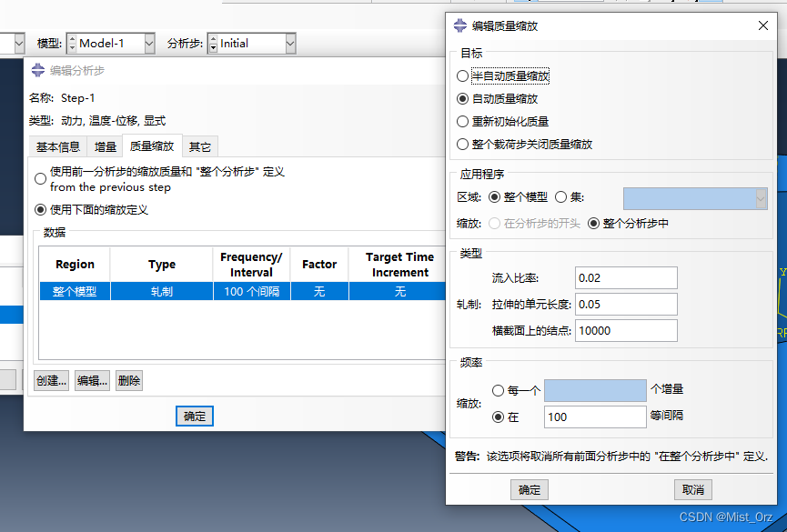
Task: Click the 横截面上的结点 value field
Action: click(626, 331)
